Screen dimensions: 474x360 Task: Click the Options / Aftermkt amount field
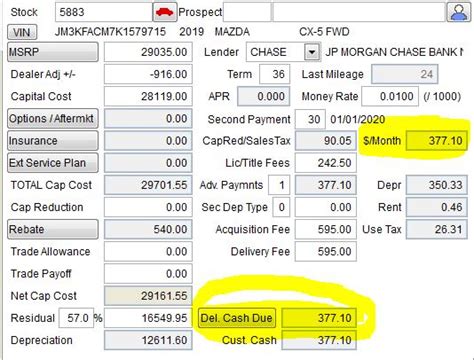tap(148, 119)
